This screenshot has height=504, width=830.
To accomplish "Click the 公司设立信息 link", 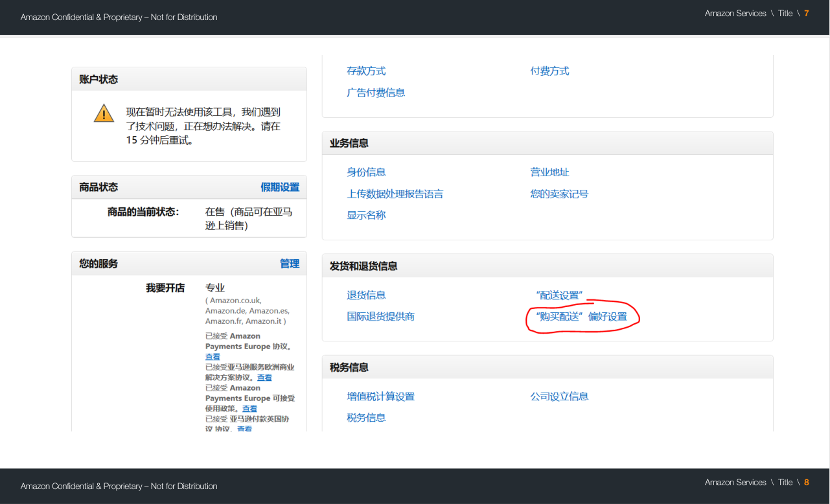I will pyautogui.click(x=559, y=396).
